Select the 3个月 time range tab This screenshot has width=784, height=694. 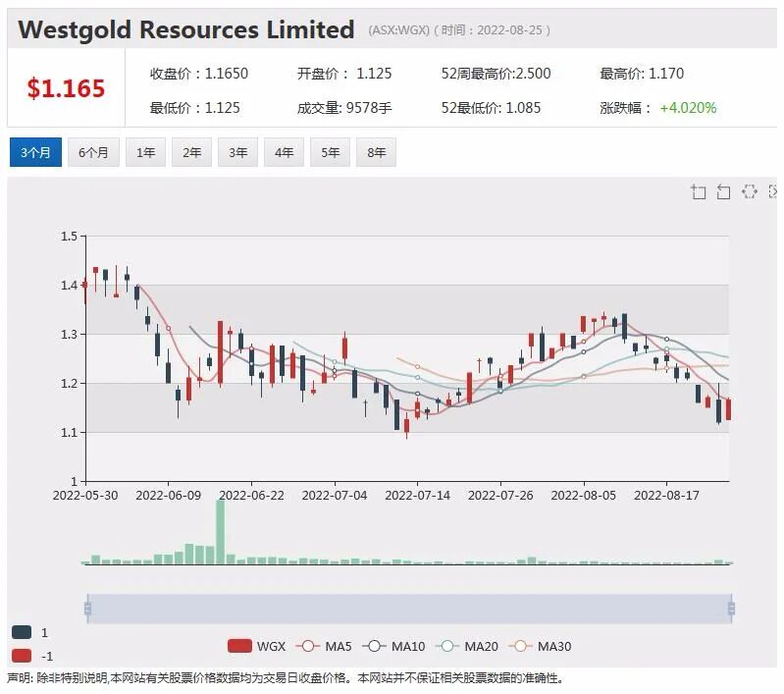[35, 152]
